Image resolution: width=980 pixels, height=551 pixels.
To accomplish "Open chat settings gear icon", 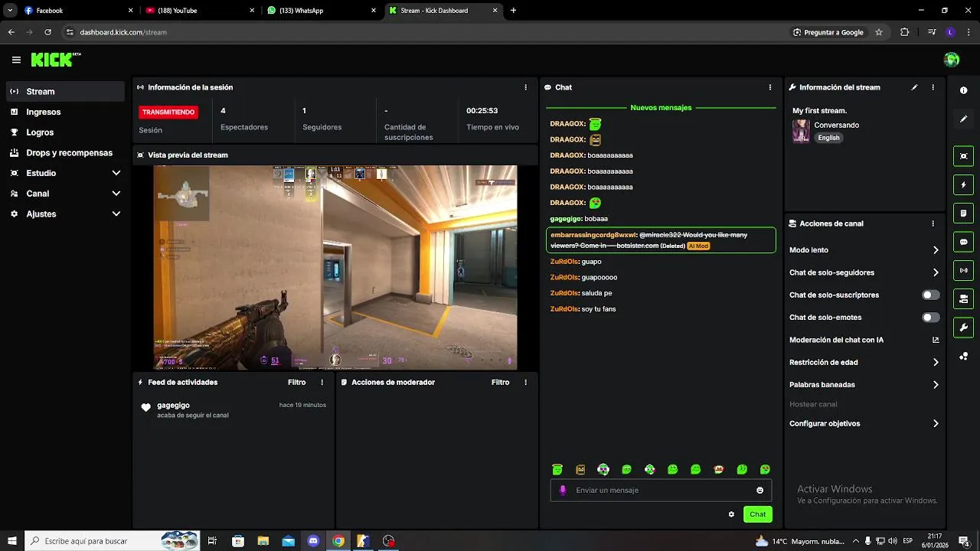I will click(731, 514).
